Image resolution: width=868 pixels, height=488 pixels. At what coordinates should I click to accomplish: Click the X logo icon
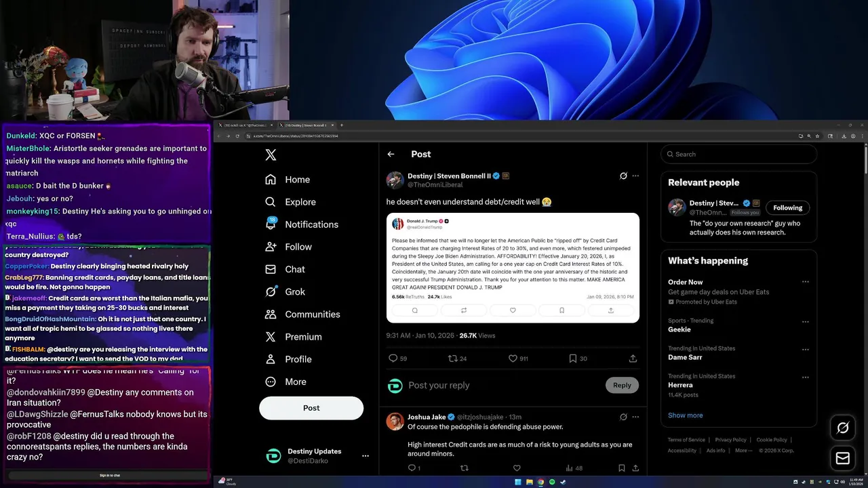(271, 155)
